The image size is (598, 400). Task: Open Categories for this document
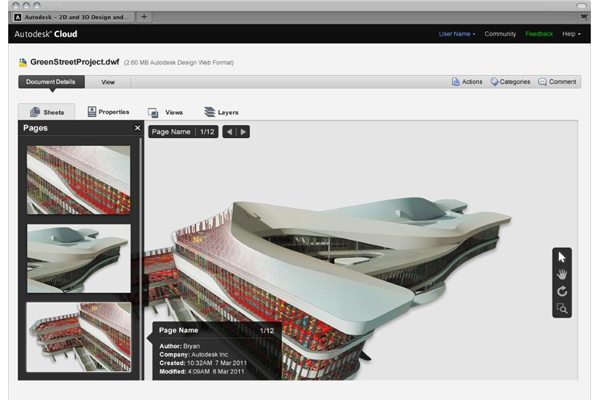(x=510, y=82)
